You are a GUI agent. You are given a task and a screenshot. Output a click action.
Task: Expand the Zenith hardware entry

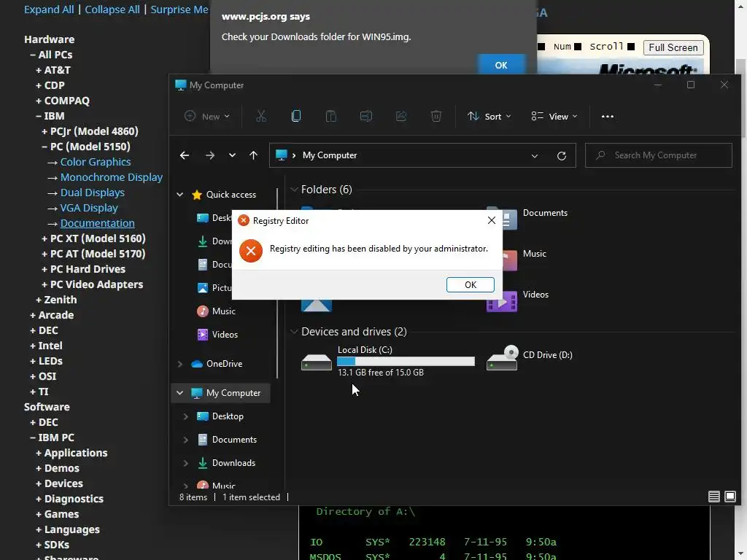pos(56,300)
